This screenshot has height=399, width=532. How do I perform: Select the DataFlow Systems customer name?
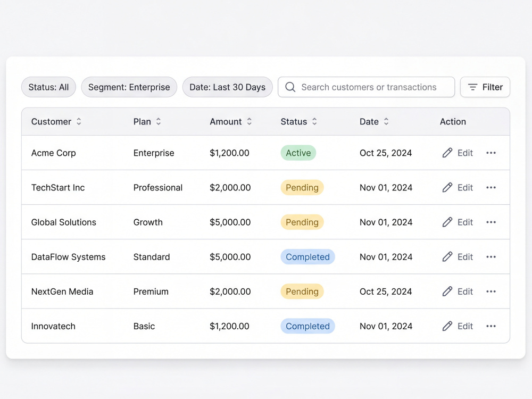pyautogui.click(x=68, y=257)
